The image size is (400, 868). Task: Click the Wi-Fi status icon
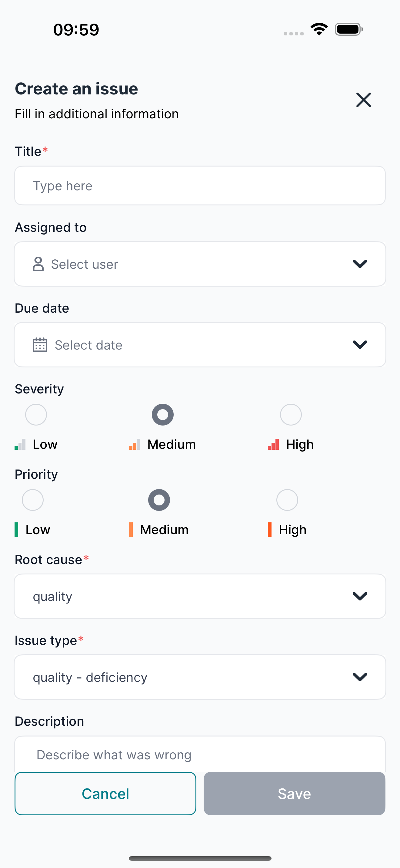tap(319, 29)
